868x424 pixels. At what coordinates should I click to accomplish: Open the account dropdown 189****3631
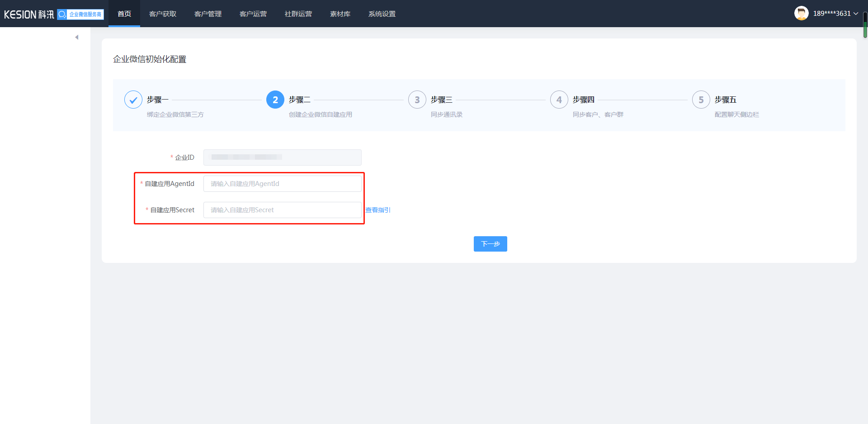click(x=835, y=14)
